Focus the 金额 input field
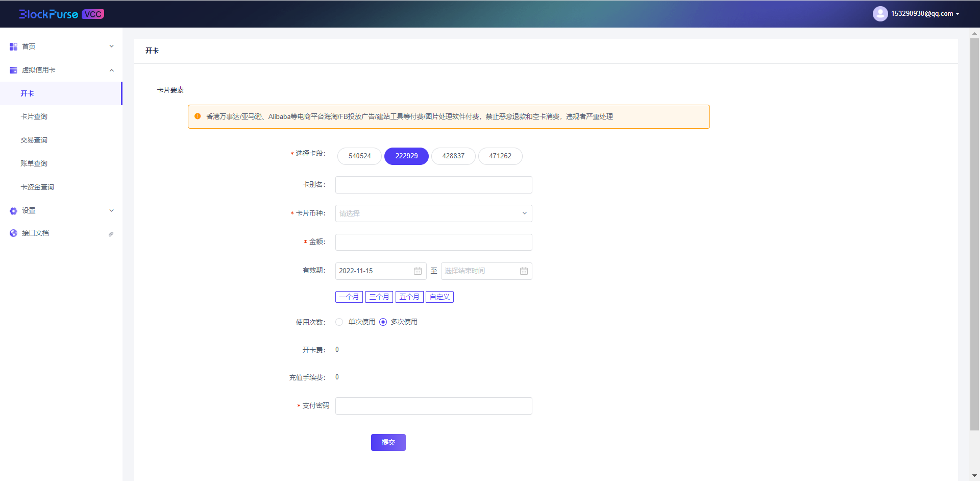 [433, 242]
